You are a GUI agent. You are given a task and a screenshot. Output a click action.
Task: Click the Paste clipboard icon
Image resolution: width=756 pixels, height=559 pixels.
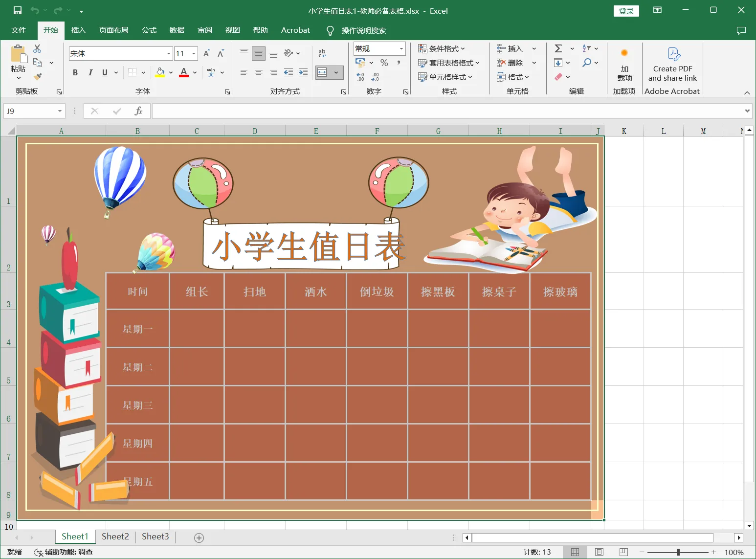(x=18, y=54)
